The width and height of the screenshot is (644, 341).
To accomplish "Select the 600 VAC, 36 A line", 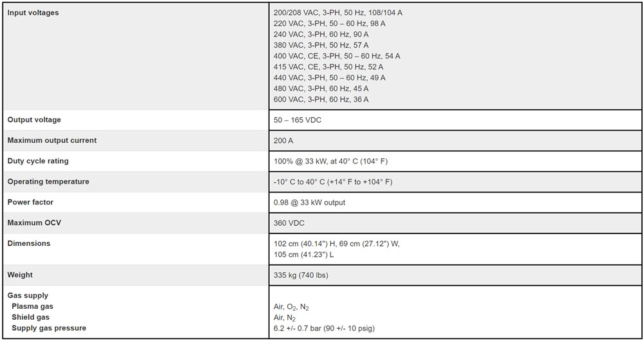I will coord(321,100).
